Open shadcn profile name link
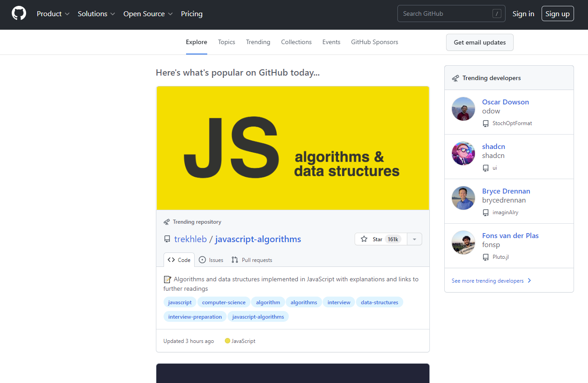The image size is (588, 383). (494, 147)
